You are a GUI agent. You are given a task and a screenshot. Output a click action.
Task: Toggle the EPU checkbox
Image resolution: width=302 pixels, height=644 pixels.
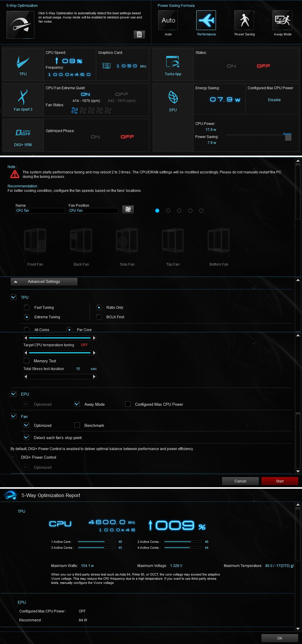[x=14, y=394]
